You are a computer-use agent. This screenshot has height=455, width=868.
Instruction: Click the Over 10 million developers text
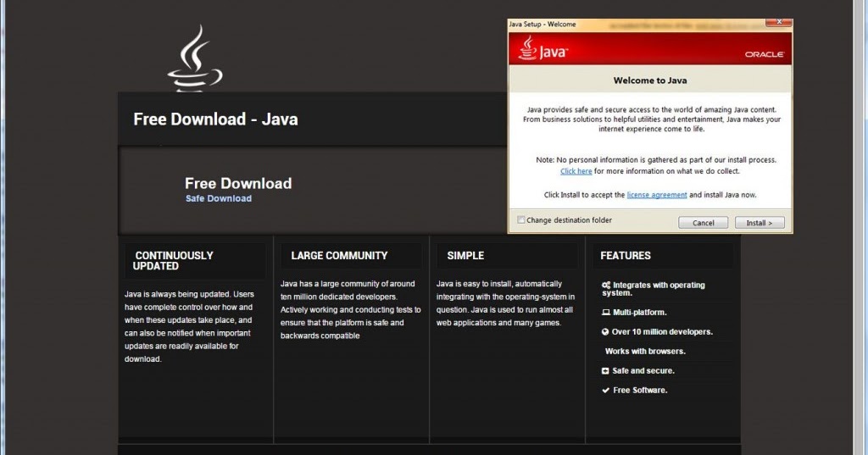pyautogui.click(x=662, y=332)
